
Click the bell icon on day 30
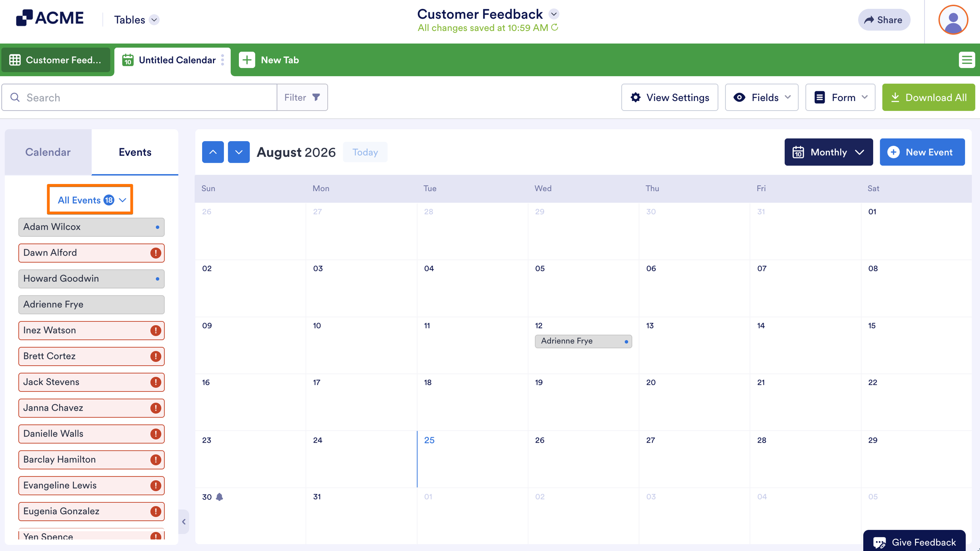click(x=219, y=497)
